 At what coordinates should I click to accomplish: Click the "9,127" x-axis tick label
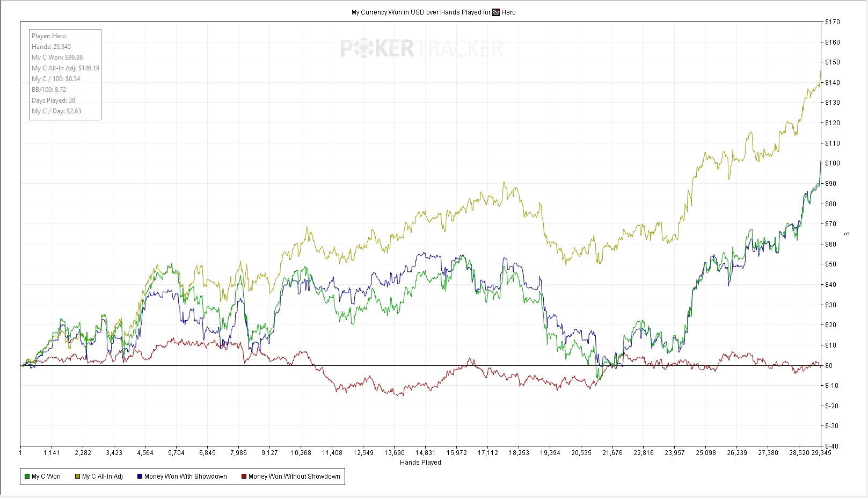click(269, 453)
